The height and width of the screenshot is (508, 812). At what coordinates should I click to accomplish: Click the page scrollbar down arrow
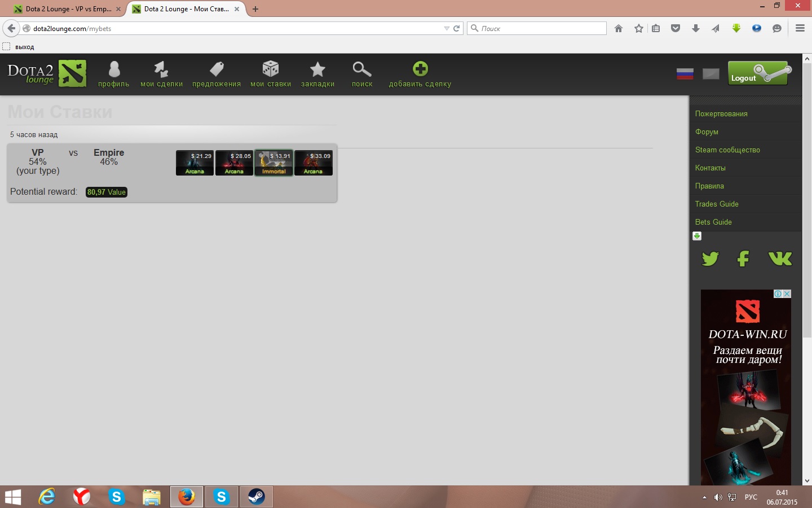pos(807,481)
